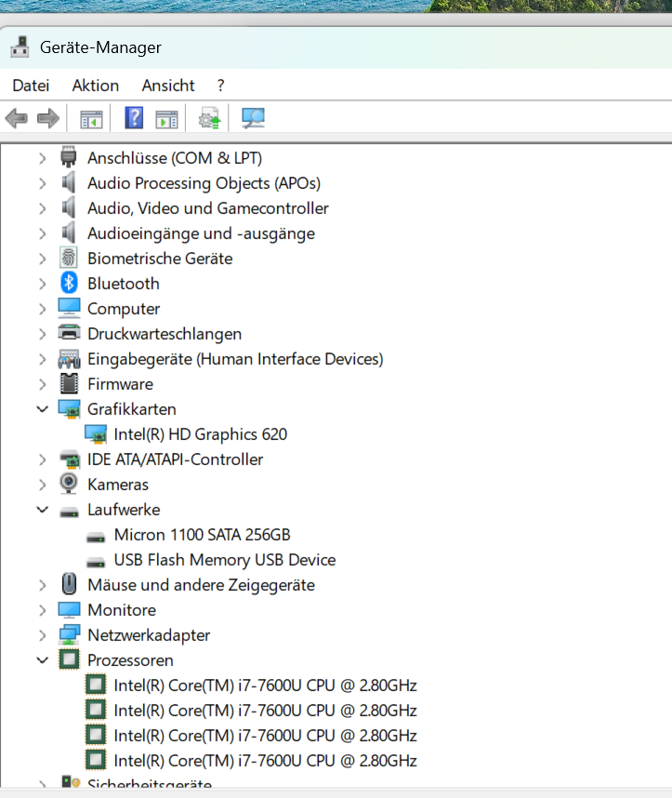
Task: Open the Datei menu
Action: click(31, 85)
